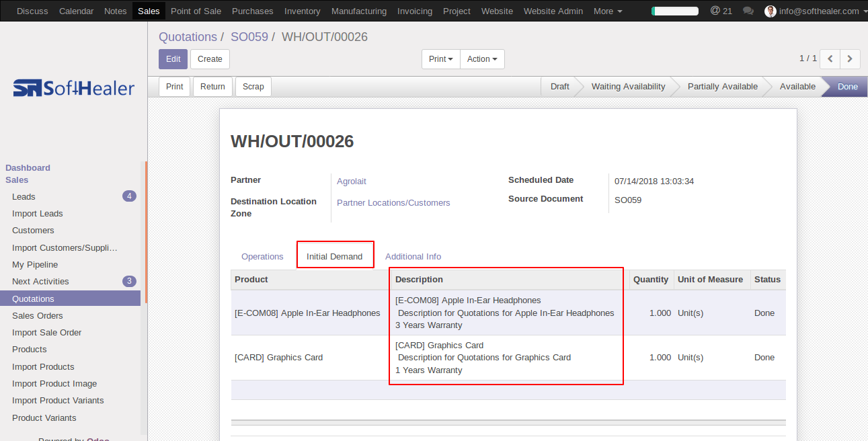Open the @ 21 mentions indicator
868x441 pixels.
[721, 11]
